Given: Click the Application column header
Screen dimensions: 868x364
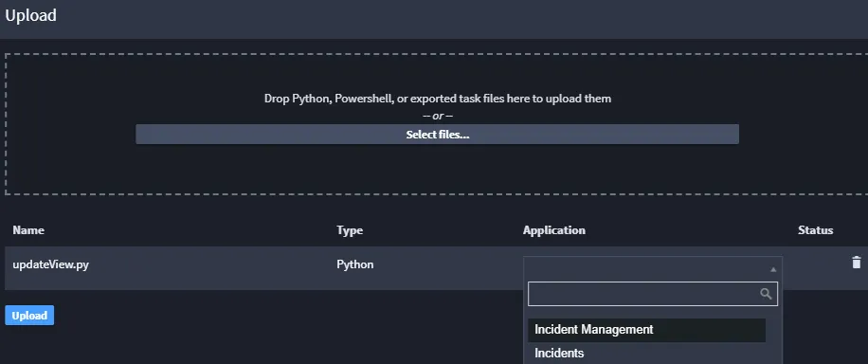Looking at the screenshot, I should pyautogui.click(x=554, y=230).
